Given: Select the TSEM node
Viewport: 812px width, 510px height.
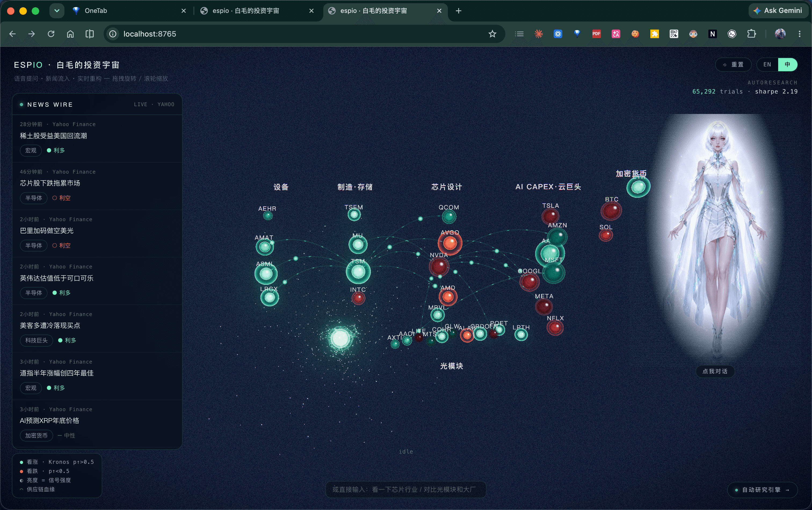Looking at the screenshot, I should tap(354, 214).
